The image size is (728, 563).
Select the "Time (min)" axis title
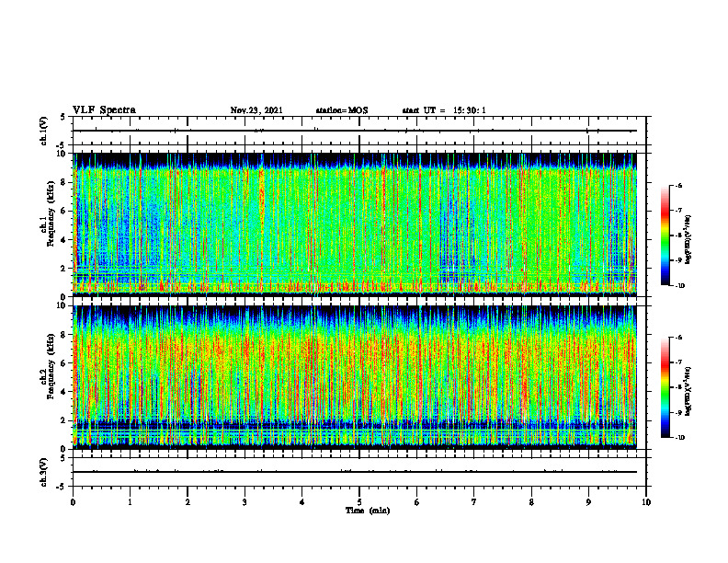(x=368, y=511)
